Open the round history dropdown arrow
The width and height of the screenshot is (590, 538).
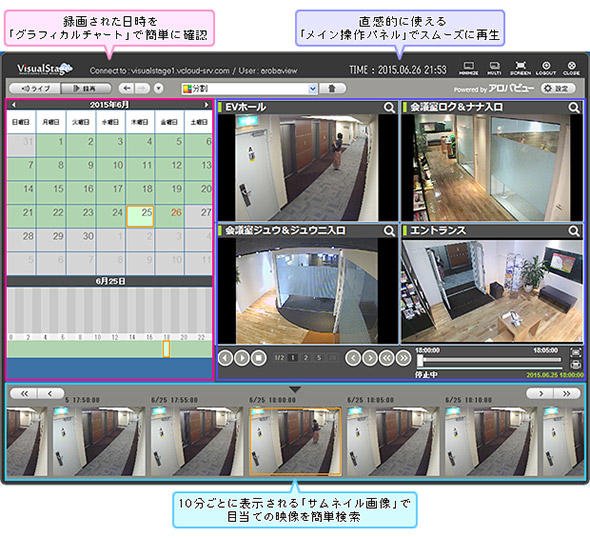(x=159, y=88)
